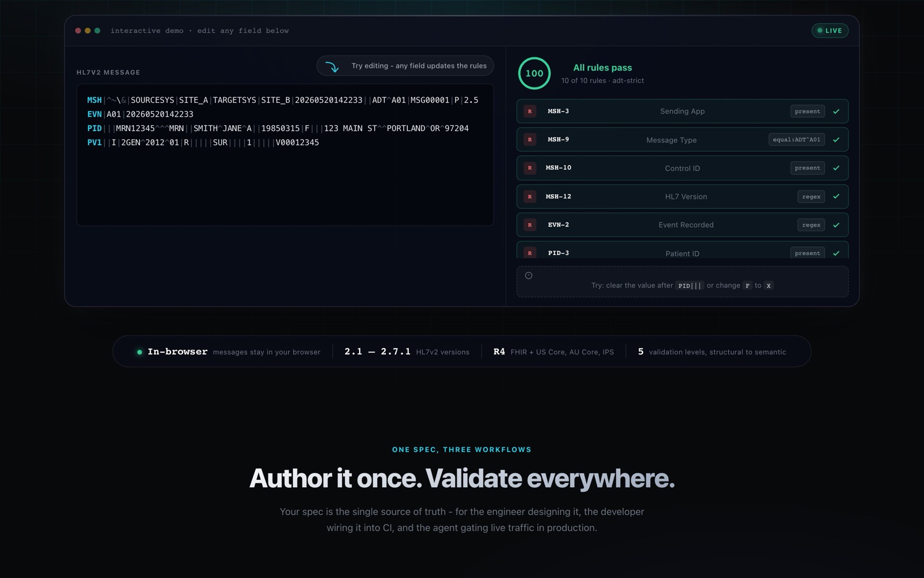The width and height of the screenshot is (924, 578).
Task: Click the 'present' tag in the MSH-10 row
Action: 807,168
